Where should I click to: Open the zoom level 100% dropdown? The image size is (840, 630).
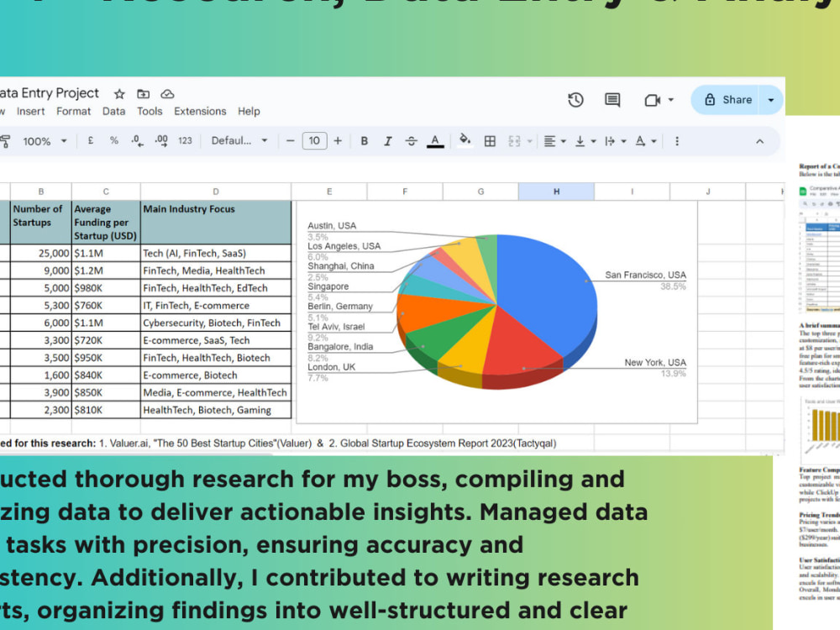(45, 141)
